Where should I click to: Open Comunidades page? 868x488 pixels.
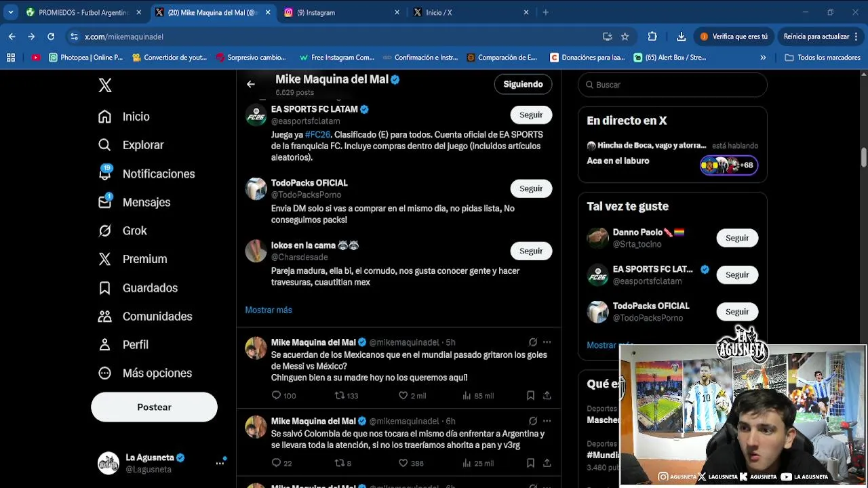click(x=144, y=317)
